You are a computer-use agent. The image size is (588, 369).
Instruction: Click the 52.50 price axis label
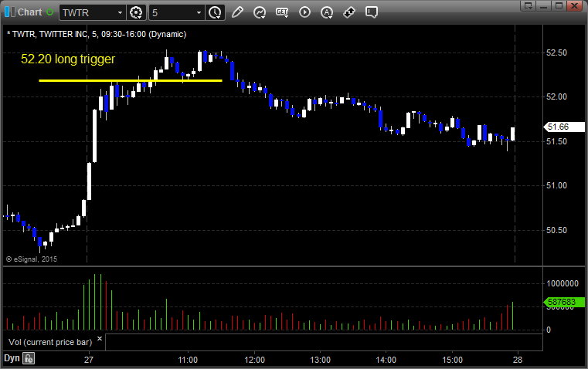point(556,52)
